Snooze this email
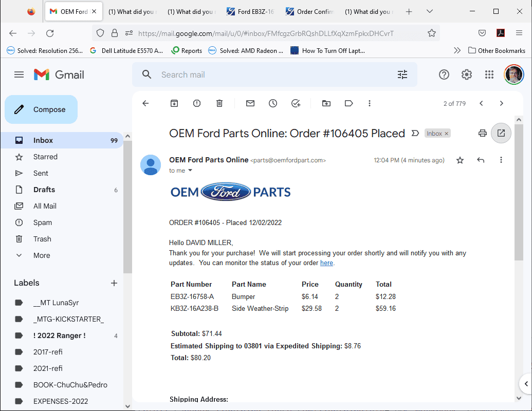Image resolution: width=532 pixels, height=411 pixels. (273, 103)
